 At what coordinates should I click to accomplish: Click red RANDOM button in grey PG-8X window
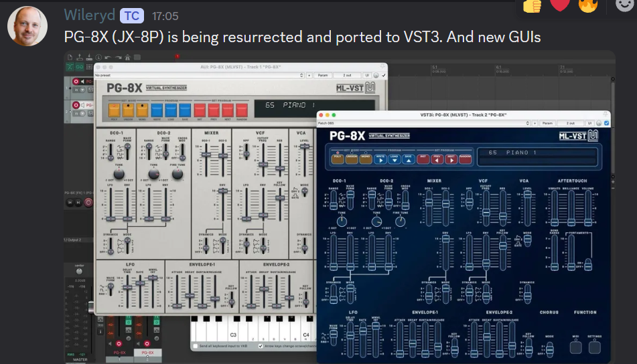[242, 110]
